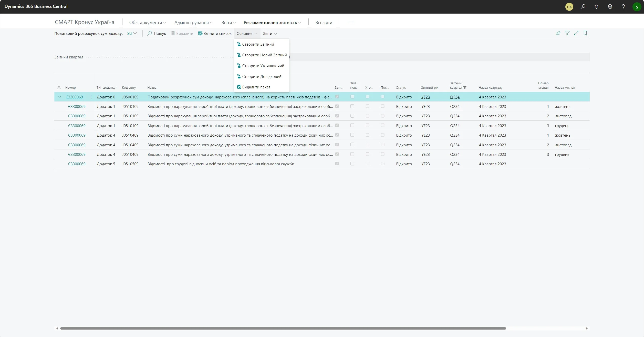This screenshot has height=337, width=644.
Task: Click the help question mark icon
Action: [623, 7]
